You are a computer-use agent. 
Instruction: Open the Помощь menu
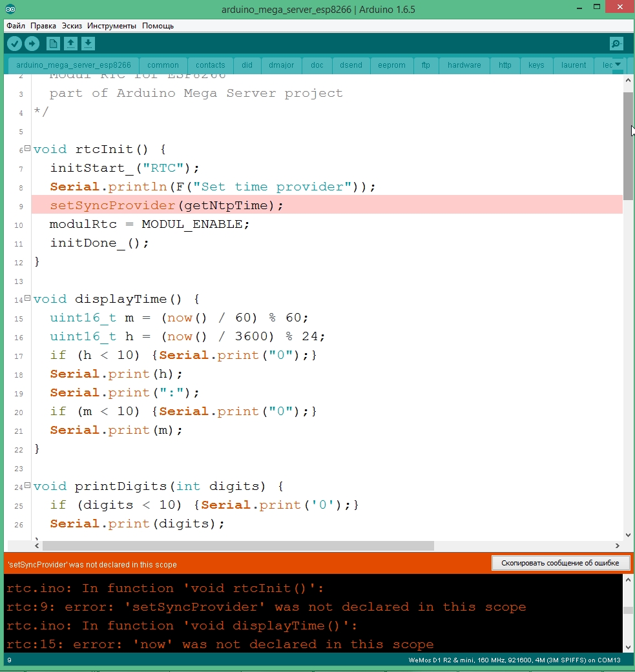coord(158,26)
